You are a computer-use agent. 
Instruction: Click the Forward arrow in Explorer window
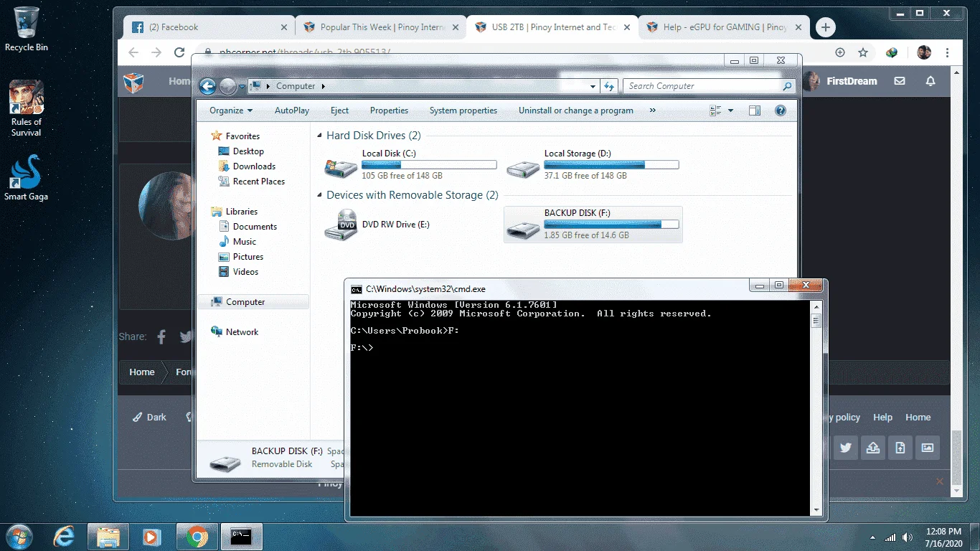coord(227,86)
